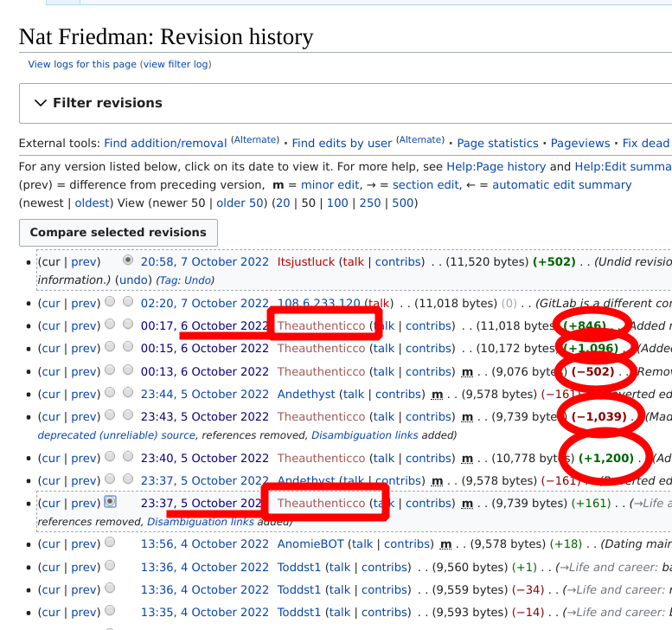Jump to the oldest revisions

click(93, 202)
